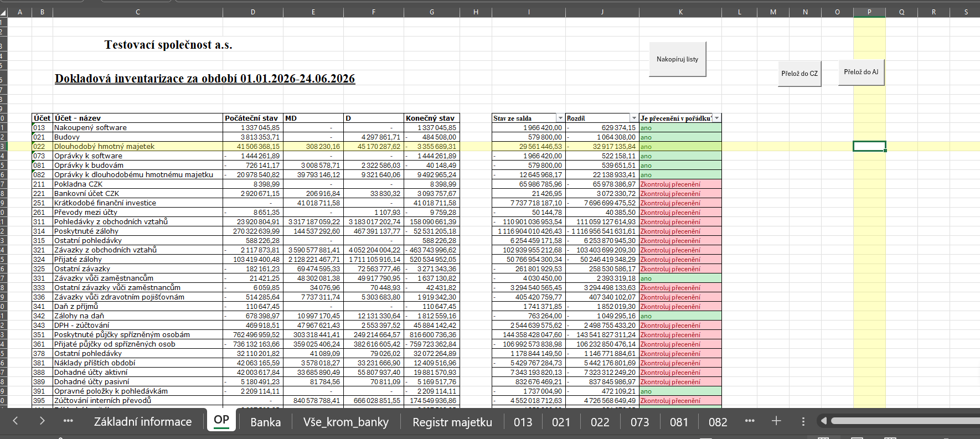Select column S header
This screenshot has width=980, height=439.
(x=966, y=12)
